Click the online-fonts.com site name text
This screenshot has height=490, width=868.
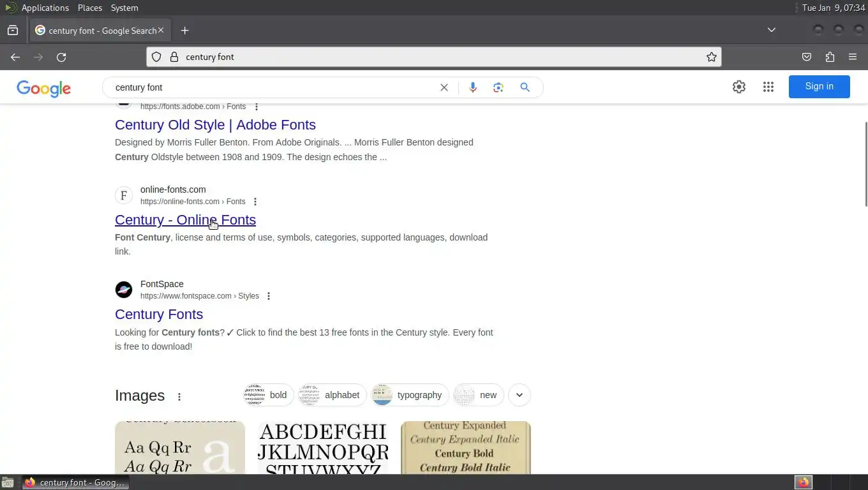173,189
